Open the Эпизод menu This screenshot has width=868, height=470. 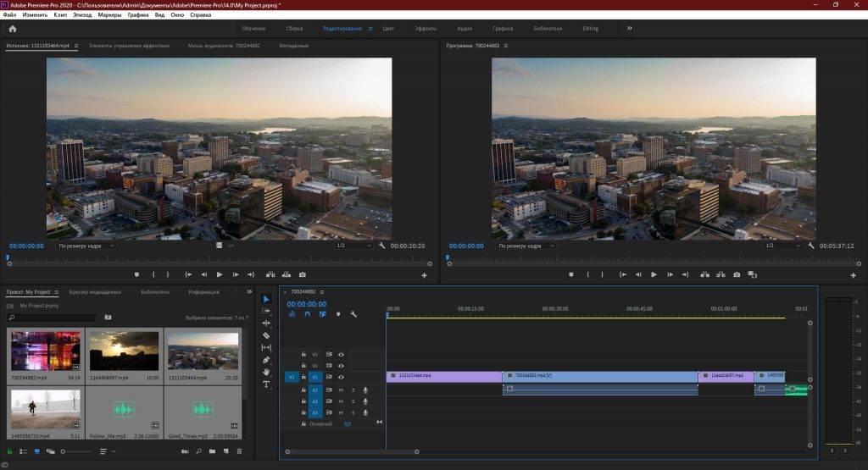(x=83, y=14)
